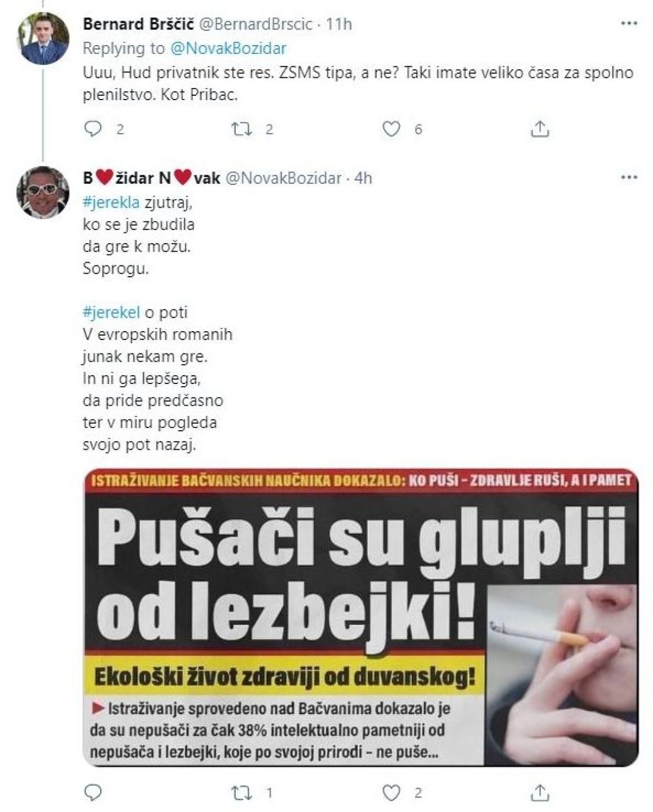Open the 11h tweet timestamp

click(338, 24)
